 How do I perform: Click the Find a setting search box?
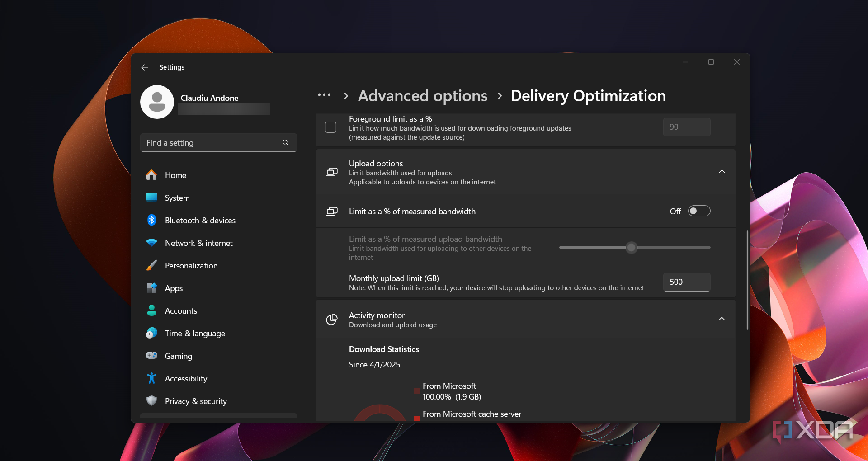pyautogui.click(x=218, y=143)
